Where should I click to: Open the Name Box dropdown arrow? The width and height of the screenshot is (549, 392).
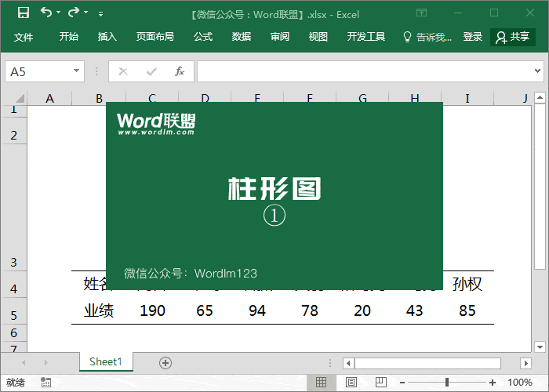coord(76,71)
